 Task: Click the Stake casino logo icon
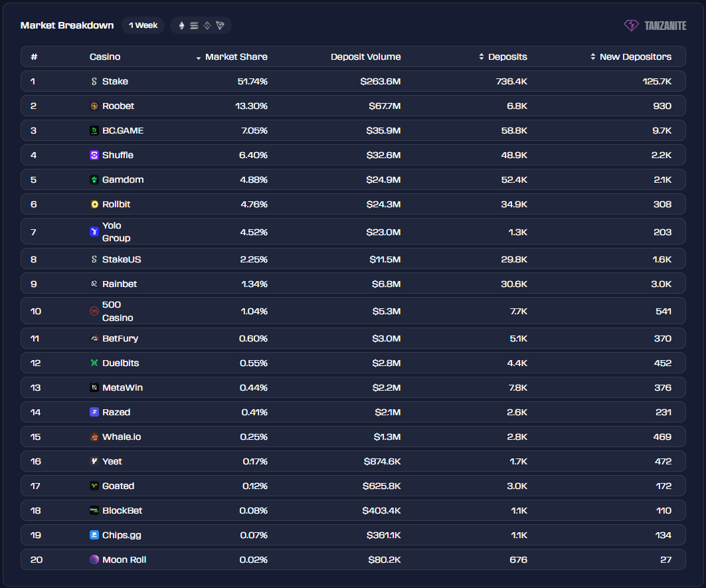[x=94, y=82]
